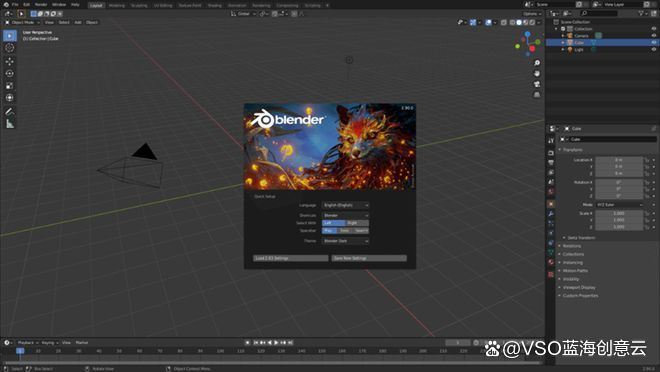Choose Right for Select With option
The width and height of the screenshot is (660, 372).
click(x=357, y=223)
